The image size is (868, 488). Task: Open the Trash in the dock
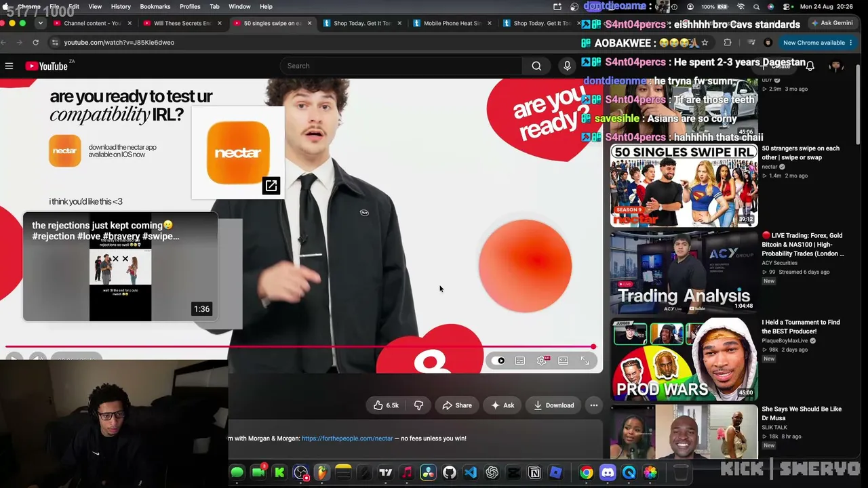682,472
